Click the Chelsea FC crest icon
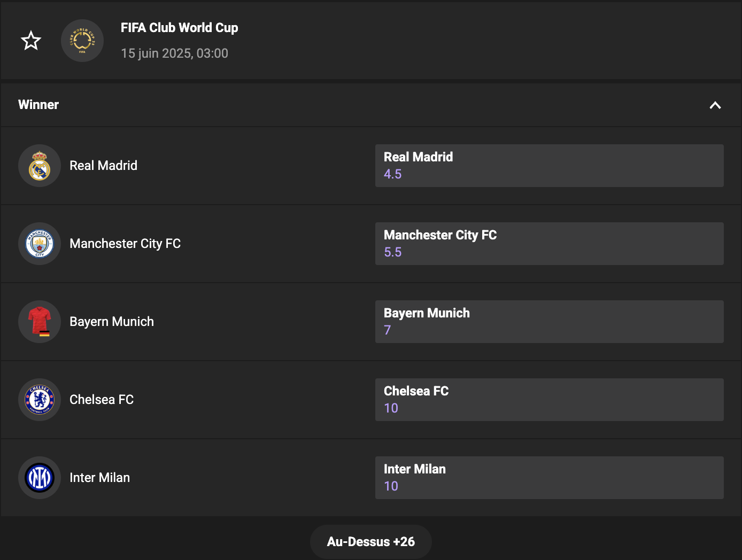Image resolution: width=742 pixels, height=560 pixels. click(40, 400)
